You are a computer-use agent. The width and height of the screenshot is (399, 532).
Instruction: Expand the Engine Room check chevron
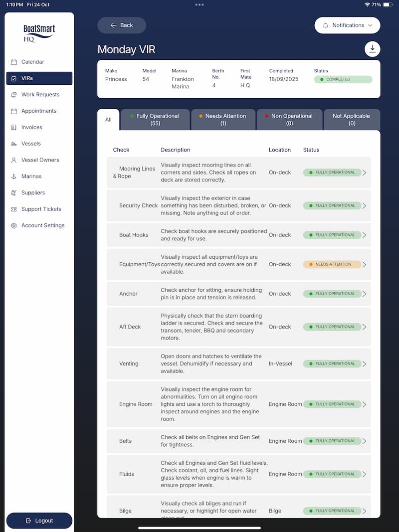(x=364, y=404)
